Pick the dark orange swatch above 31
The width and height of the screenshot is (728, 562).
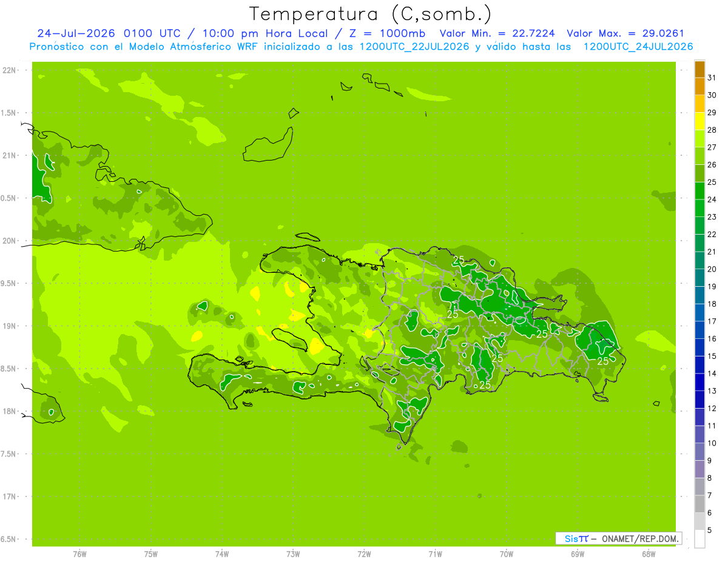(699, 69)
